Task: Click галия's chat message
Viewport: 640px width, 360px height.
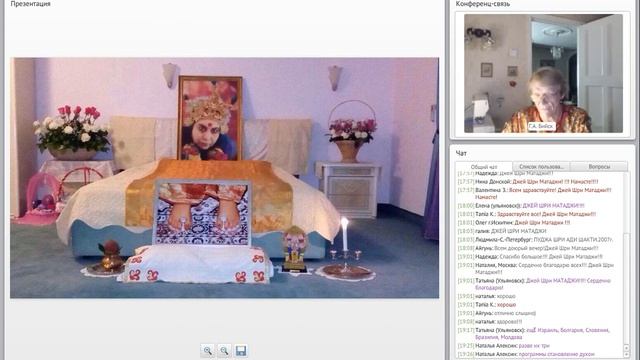Action: [x=502, y=231]
